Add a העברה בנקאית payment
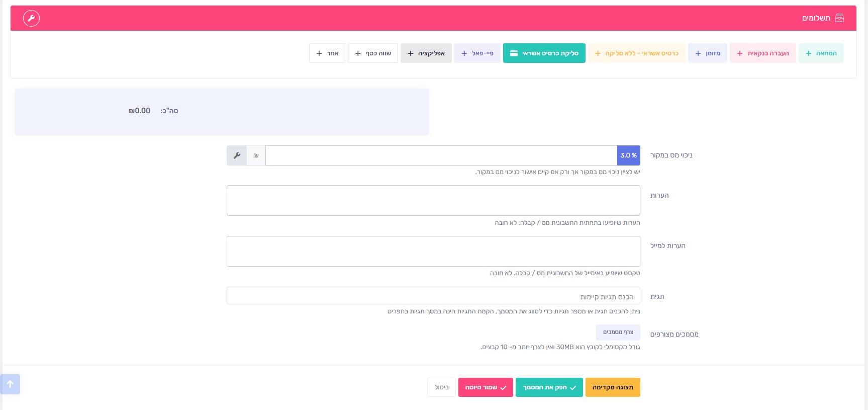The height and width of the screenshot is (410, 868). (x=762, y=53)
